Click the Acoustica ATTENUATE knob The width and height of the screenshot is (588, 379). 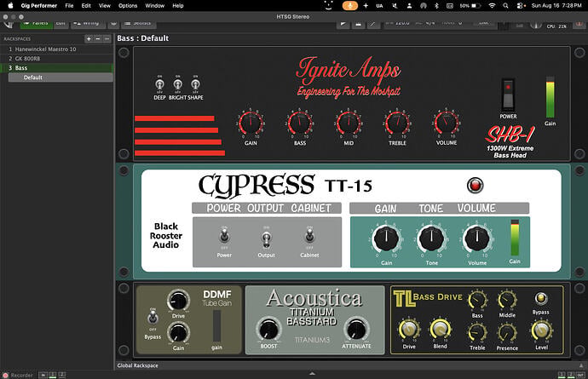tap(356, 329)
